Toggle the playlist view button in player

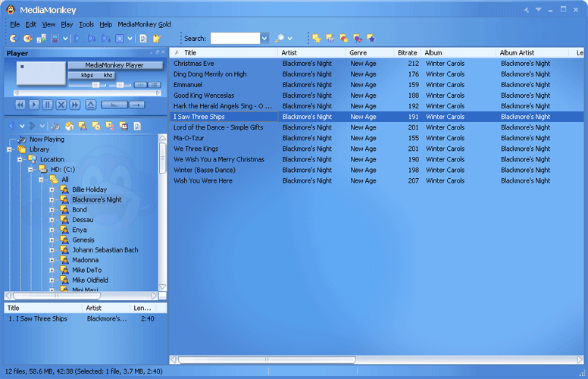(x=155, y=85)
